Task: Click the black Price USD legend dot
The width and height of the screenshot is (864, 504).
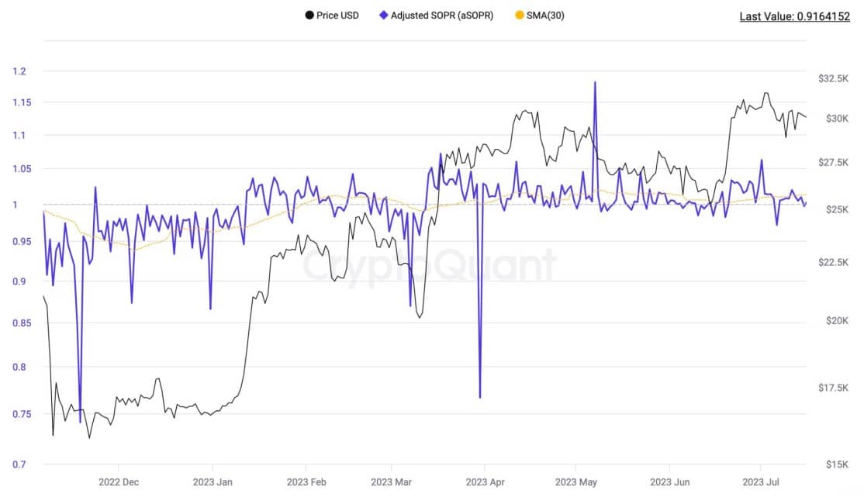Action: tap(309, 16)
